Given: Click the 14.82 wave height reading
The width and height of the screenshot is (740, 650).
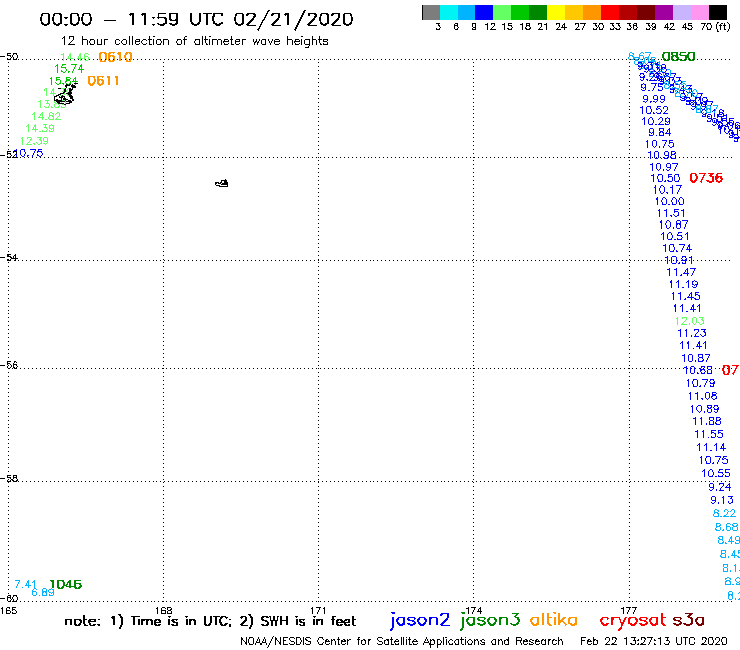Looking at the screenshot, I should click(x=46, y=116).
